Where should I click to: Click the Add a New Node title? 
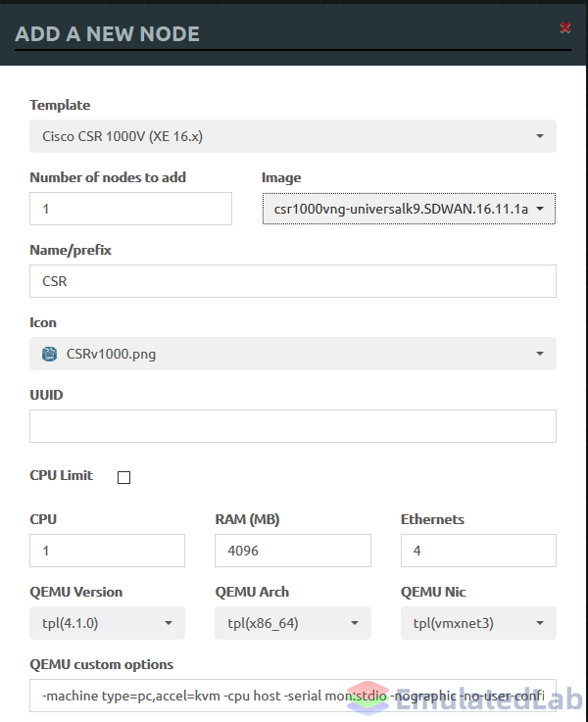(107, 34)
